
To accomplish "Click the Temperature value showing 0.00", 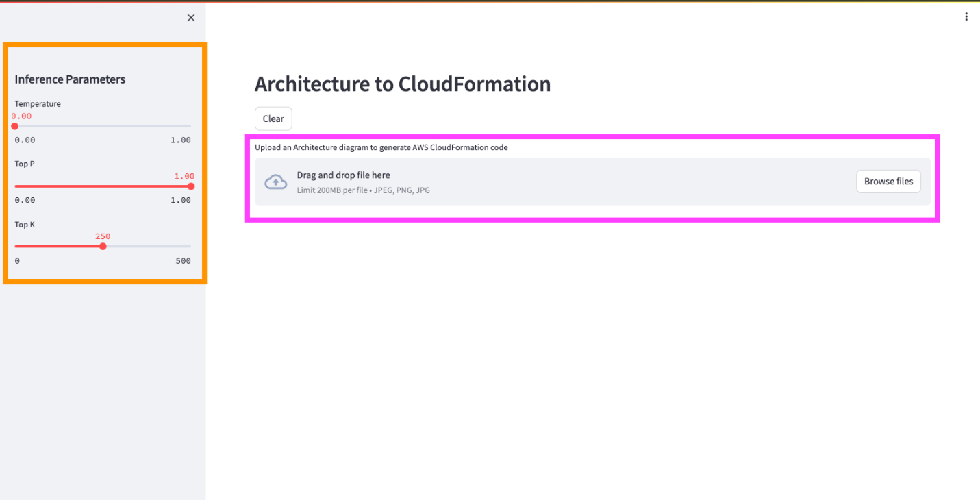I will (x=21, y=116).
